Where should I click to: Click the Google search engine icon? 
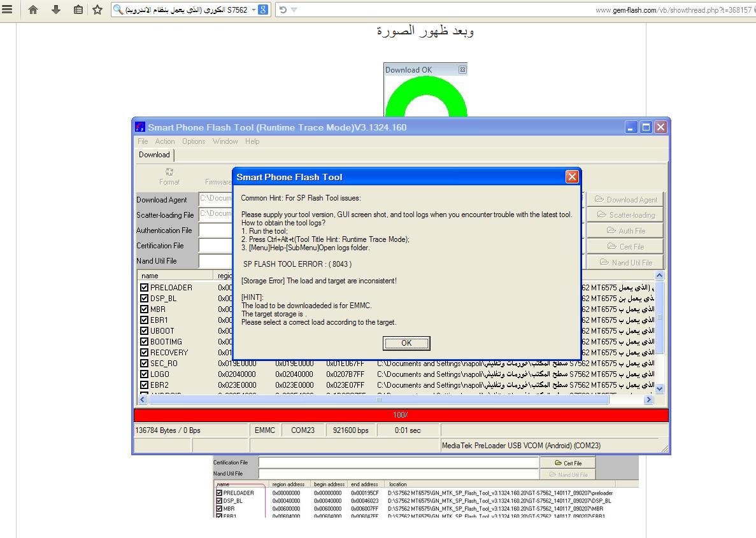coord(263,10)
